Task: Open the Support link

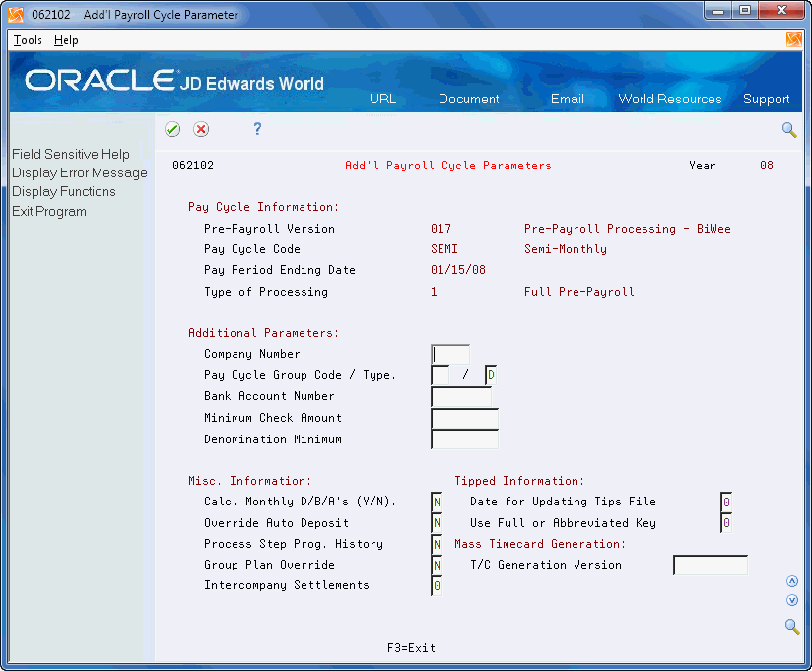Action: (x=766, y=99)
